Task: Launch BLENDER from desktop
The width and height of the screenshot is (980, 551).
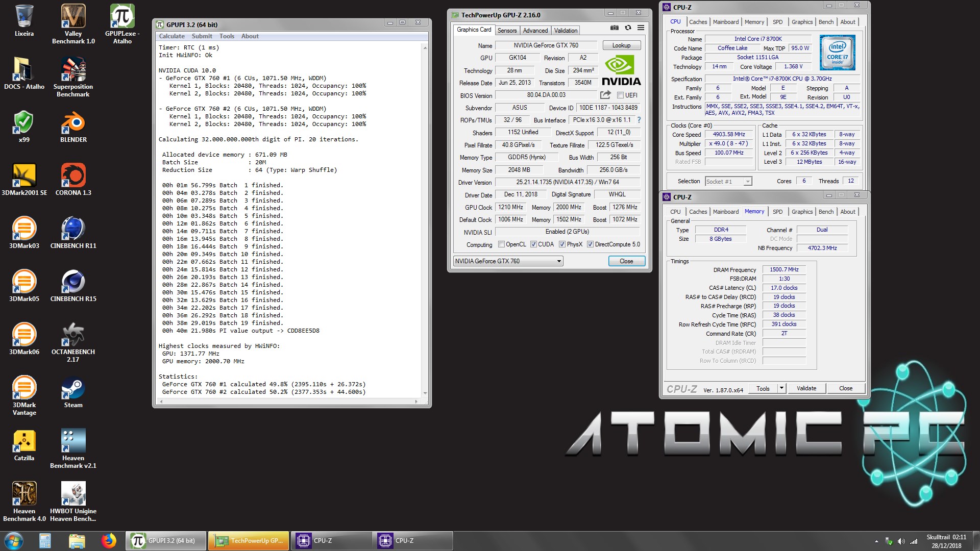Action: tap(73, 127)
